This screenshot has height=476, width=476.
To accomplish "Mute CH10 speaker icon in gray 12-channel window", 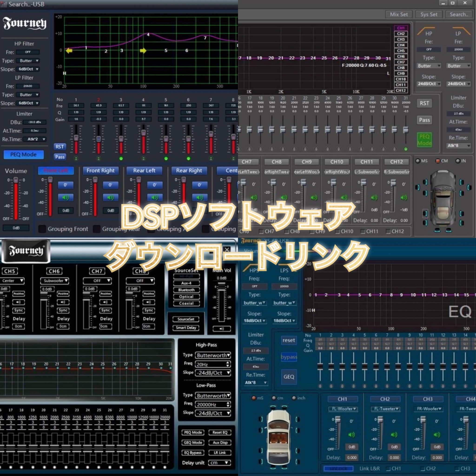I will pyautogui.click(x=344, y=198).
